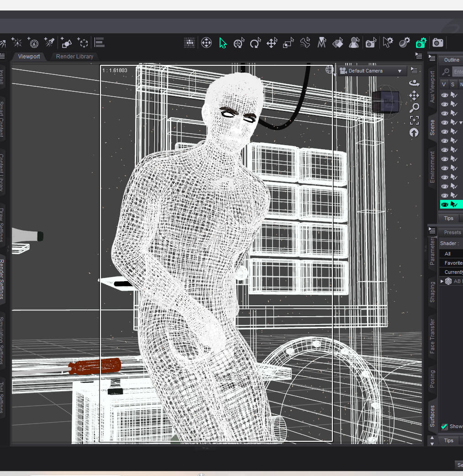The width and height of the screenshot is (463, 476).
Task: Select the Translate (move arrows) tool
Action: (272, 43)
